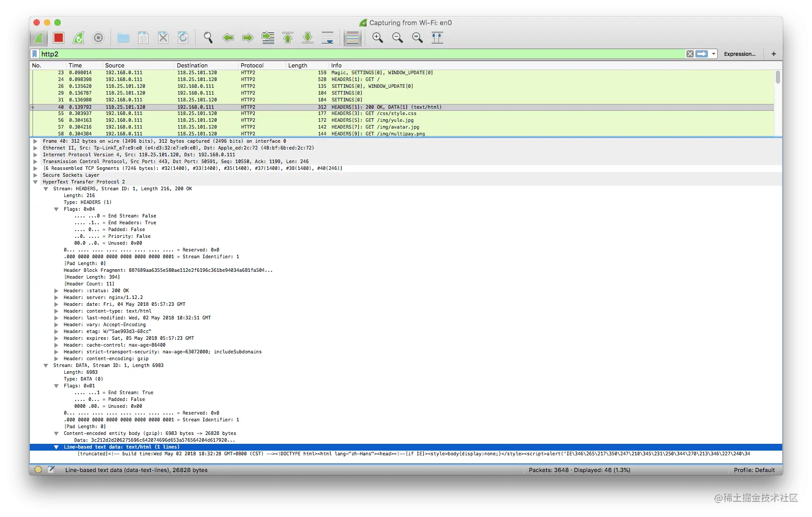Collapse Content-encoded entity body node
The image size is (812, 517).
tap(56, 433)
